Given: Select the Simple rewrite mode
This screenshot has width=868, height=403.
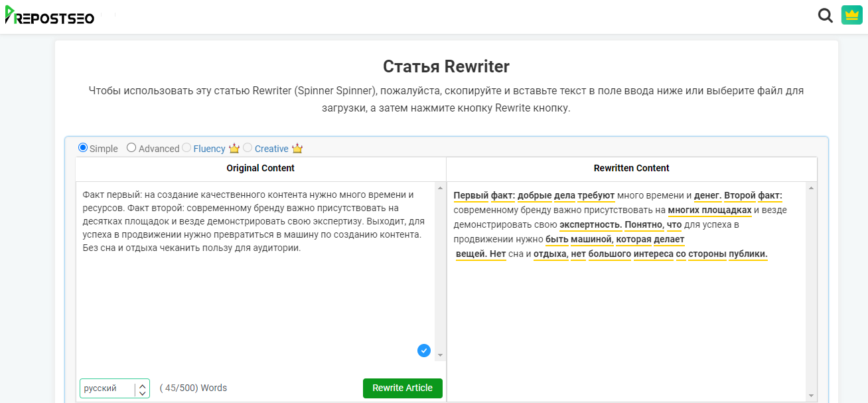Looking at the screenshot, I should click(x=83, y=147).
